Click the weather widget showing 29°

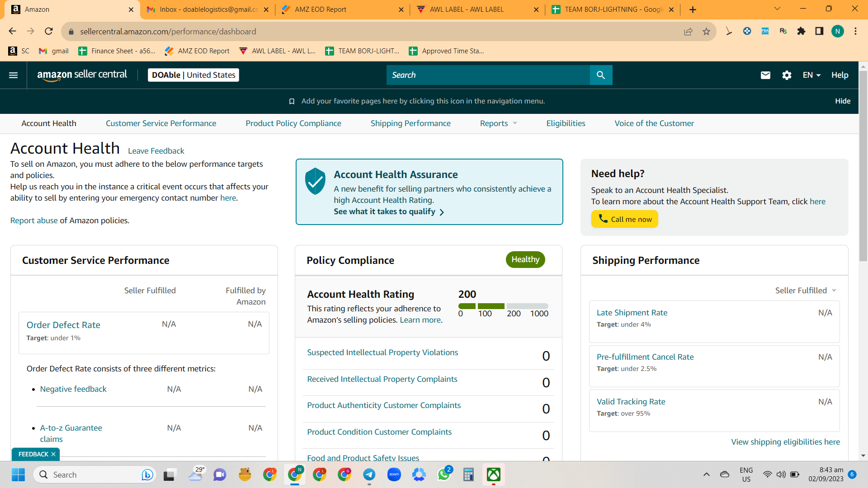[x=196, y=474]
